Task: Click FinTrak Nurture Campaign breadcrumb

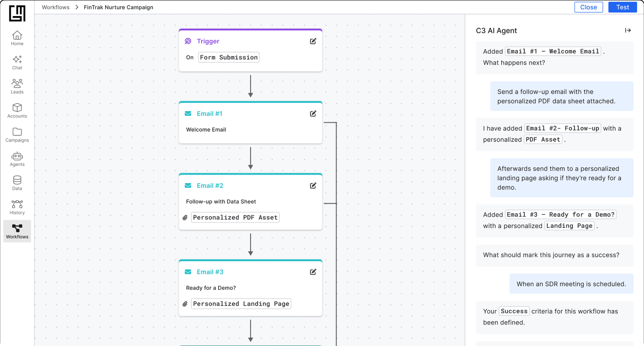Action: 118,7
